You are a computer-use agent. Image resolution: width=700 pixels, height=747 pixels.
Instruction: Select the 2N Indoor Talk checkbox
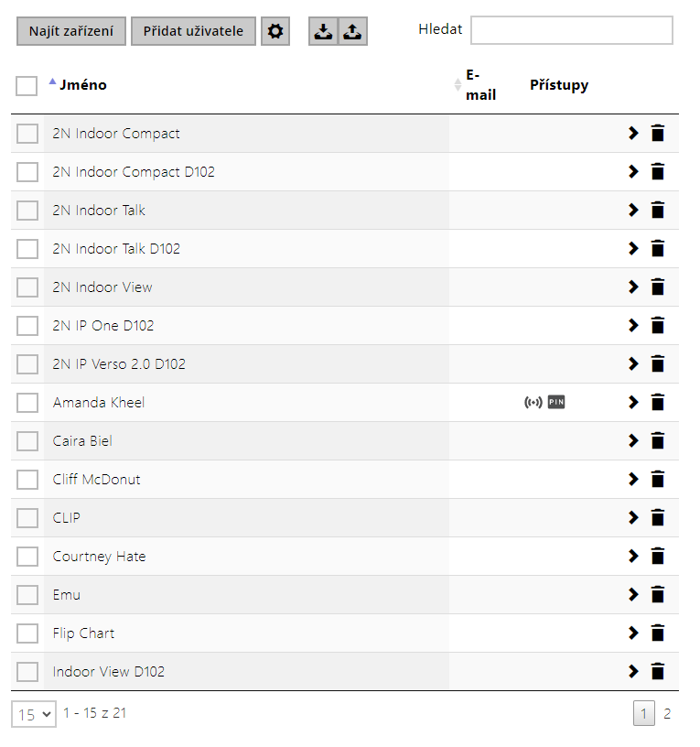27,211
